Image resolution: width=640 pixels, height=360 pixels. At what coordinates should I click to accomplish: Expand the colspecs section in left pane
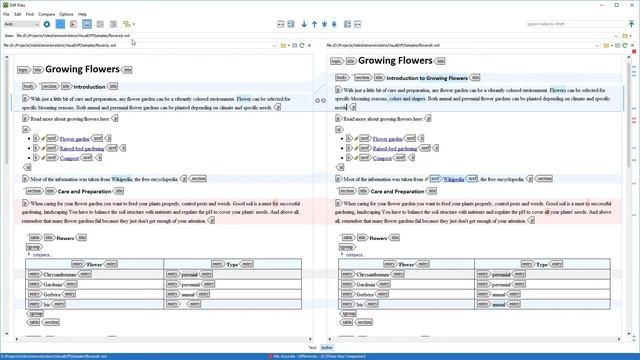click(29, 254)
